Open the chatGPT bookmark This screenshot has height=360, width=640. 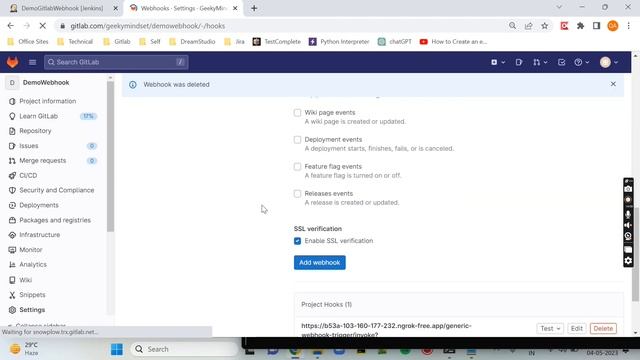tap(395, 42)
